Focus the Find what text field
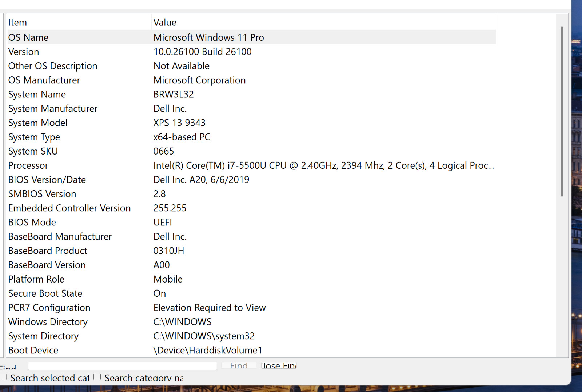The image size is (582, 392). [123, 365]
